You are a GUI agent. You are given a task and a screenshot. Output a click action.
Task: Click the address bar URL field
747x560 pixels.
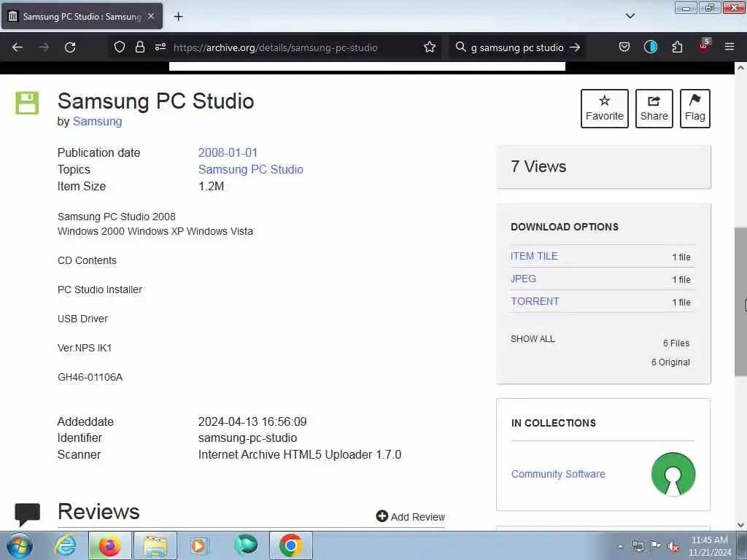275,47
